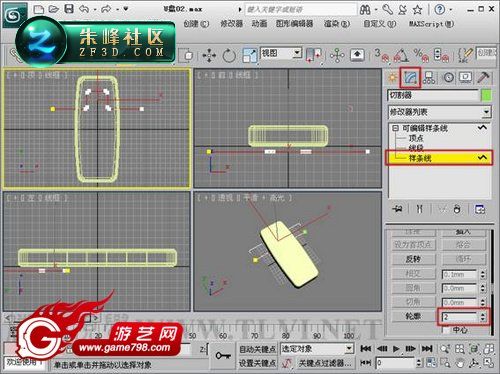Click the Configure Modifier Sets icon

pos(480,209)
